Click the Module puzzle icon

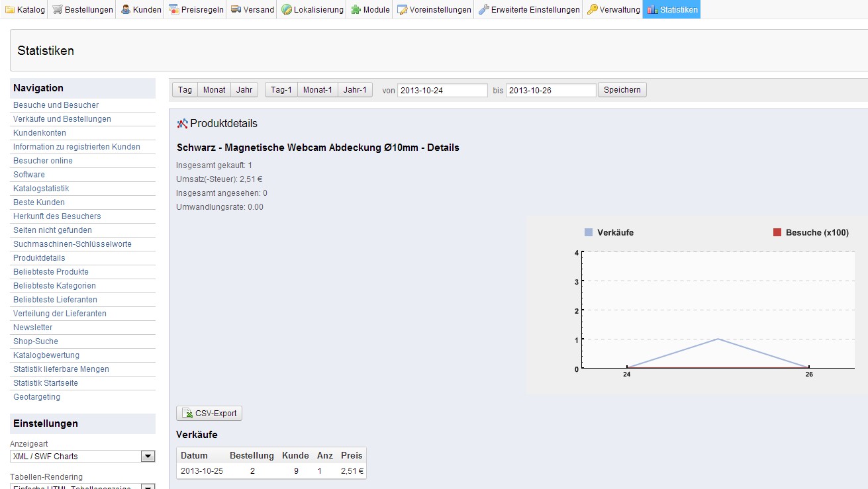point(356,10)
